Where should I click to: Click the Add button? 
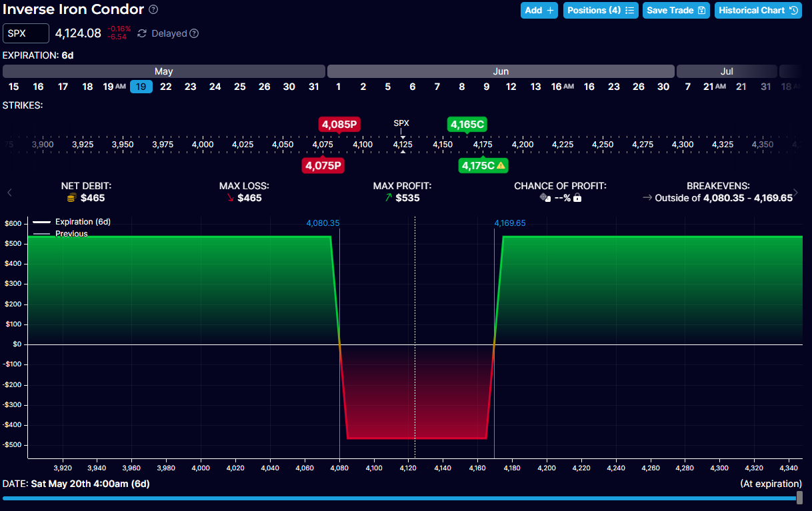coord(539,10)
